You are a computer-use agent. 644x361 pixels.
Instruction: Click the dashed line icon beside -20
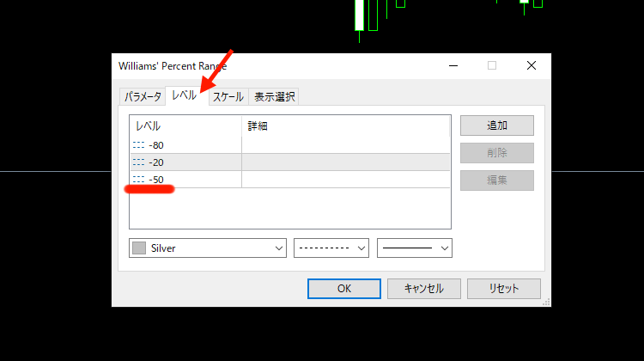point(139,162)
